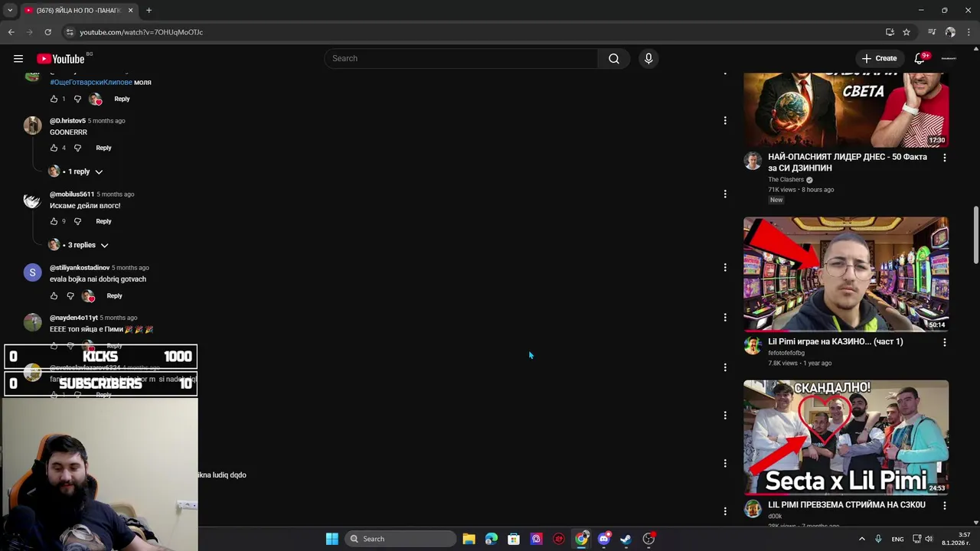Click the install/cast icon in address bar
The height and width of the screenshot is (551, 980).
point(890,32)
